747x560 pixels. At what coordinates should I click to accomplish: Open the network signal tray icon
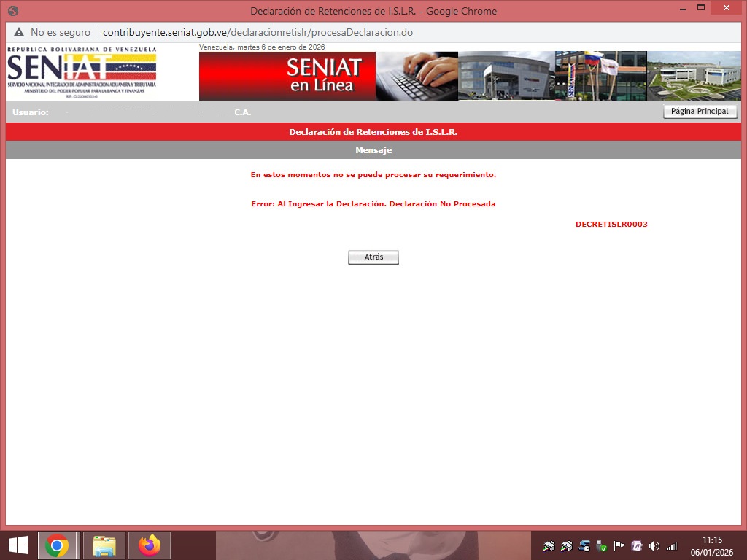(x=671, y=546)
